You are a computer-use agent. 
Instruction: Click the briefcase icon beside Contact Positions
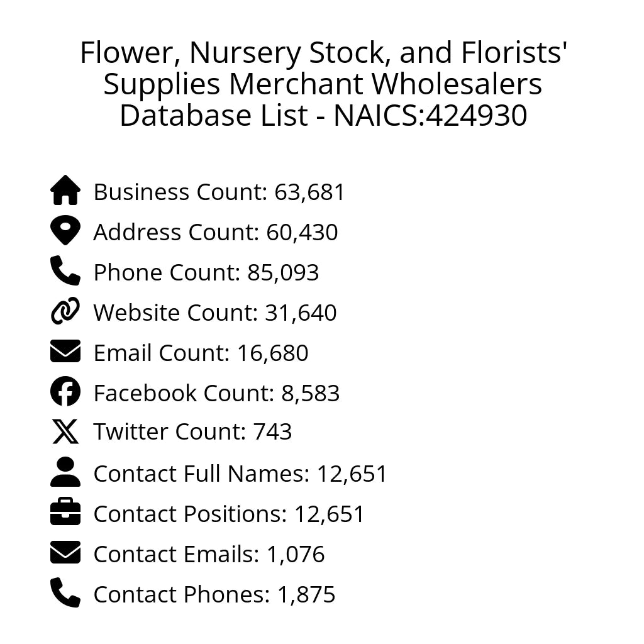pos(65,513)
